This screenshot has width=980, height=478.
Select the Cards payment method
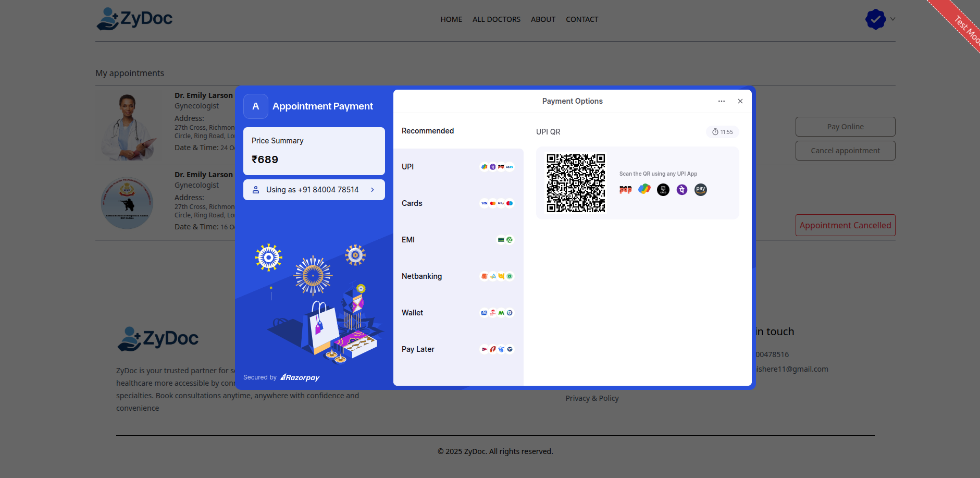coord(458,203)
